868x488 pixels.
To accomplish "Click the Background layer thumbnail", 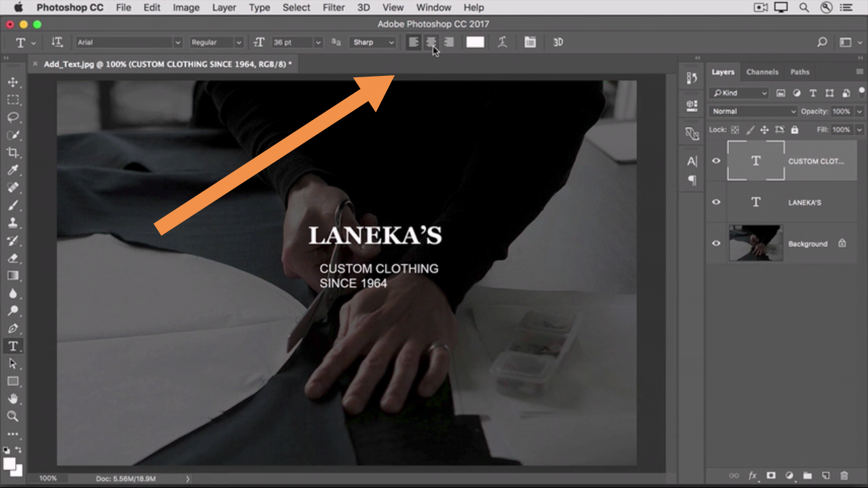I will (755, 243).
